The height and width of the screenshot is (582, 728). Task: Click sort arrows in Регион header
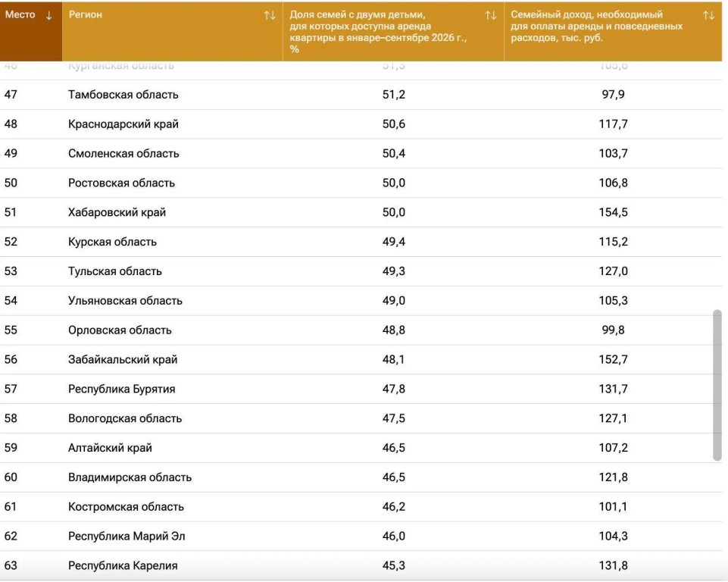coord(270,15)
